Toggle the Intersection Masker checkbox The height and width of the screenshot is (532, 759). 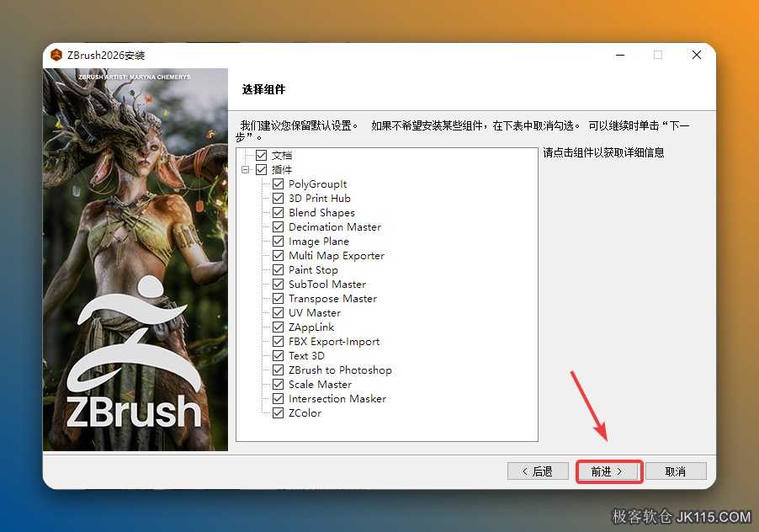(278, 398)
